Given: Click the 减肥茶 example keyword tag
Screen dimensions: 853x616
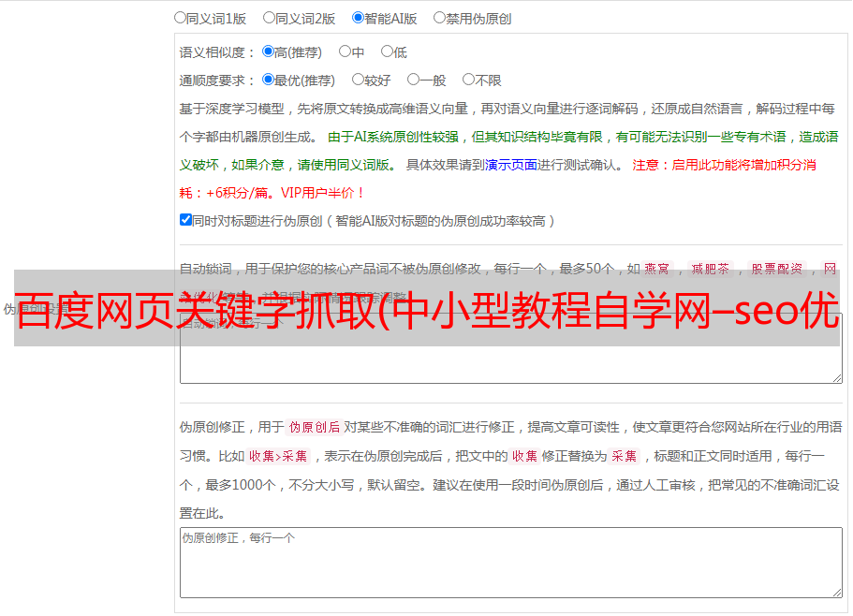Looking at the screenshot, I should point(711,269).
